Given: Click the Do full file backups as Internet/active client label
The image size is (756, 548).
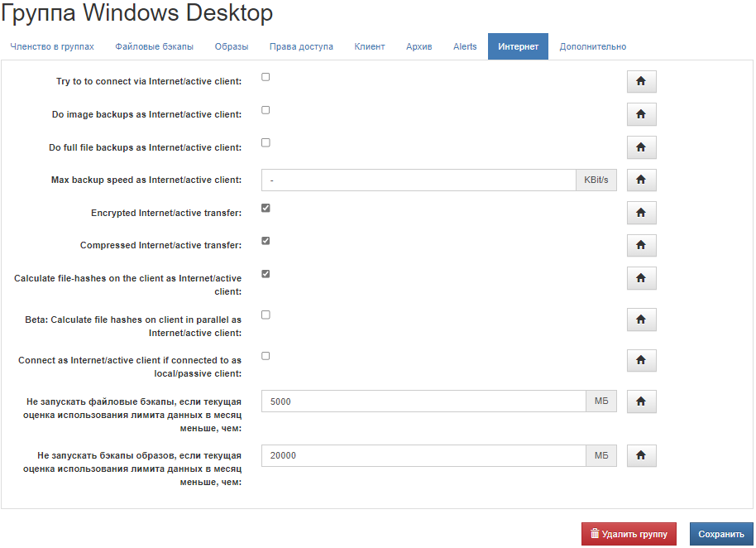Looking at the screenshot, I should [x=145, y=147].
